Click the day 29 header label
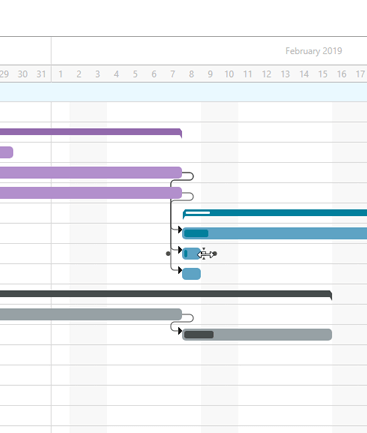 pyautogui.click(x=4, y=74)
